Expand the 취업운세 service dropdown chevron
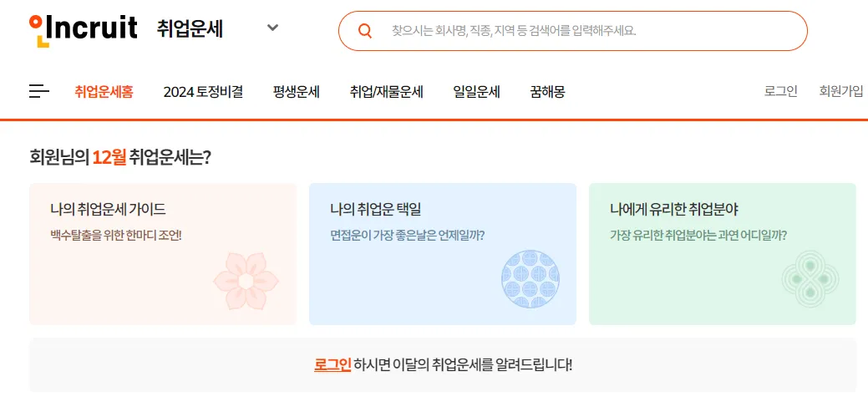Image resolution: width=868 pixels, height=407 pixels. pos(272,28)
